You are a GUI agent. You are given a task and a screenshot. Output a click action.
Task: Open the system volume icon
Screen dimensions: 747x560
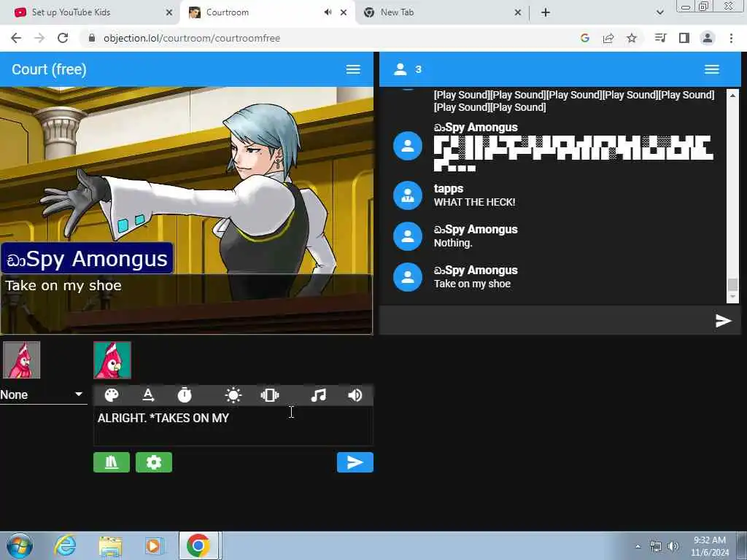click(673, 546)
